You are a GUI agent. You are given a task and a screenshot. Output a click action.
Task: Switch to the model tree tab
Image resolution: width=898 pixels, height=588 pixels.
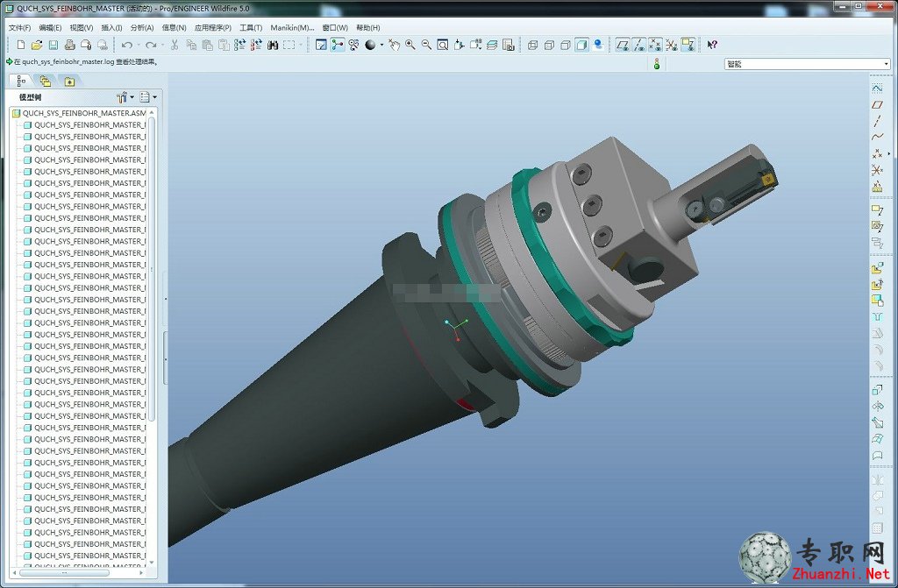click(x=21, y=81)
